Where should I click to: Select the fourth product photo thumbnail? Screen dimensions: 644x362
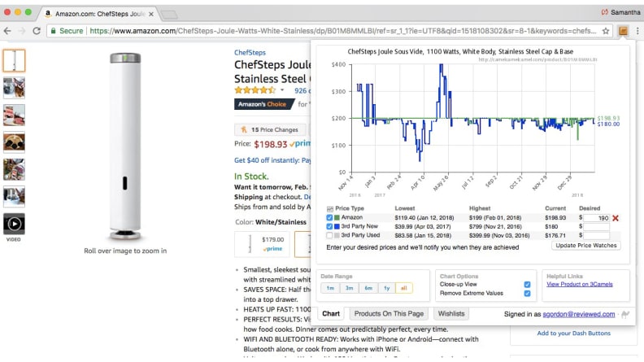point(14,142)
